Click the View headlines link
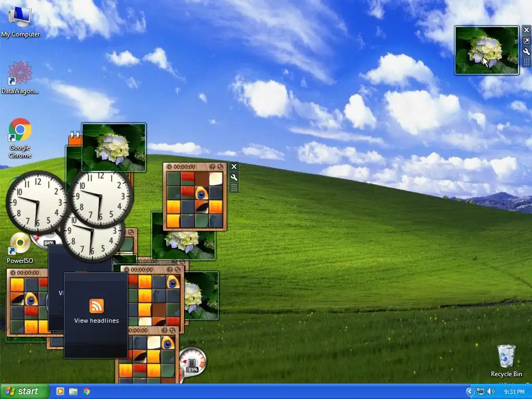Viewport: 532px width, 399px height. pos(96,321)
